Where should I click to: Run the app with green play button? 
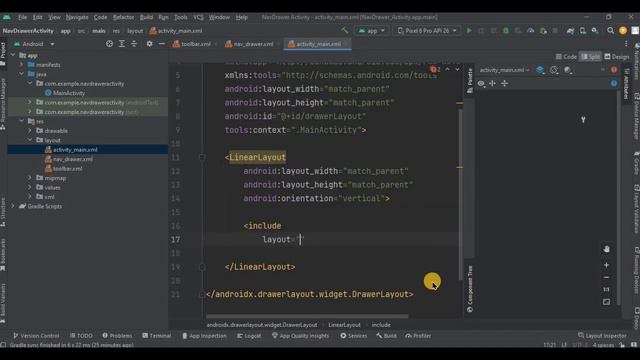(469, 31)
